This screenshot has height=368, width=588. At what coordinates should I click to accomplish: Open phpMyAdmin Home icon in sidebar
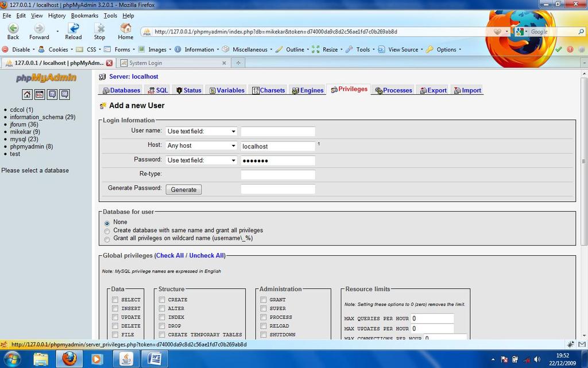(x=27, y=94)
